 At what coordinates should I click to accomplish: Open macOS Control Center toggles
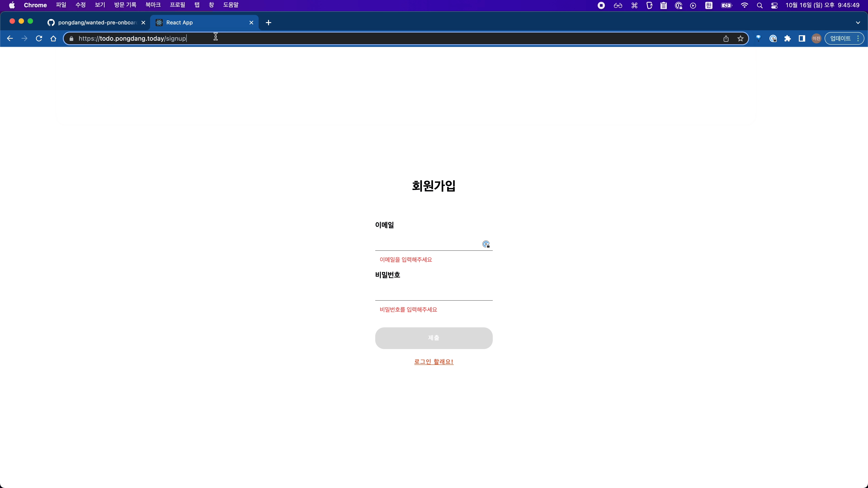coord(774,5)
